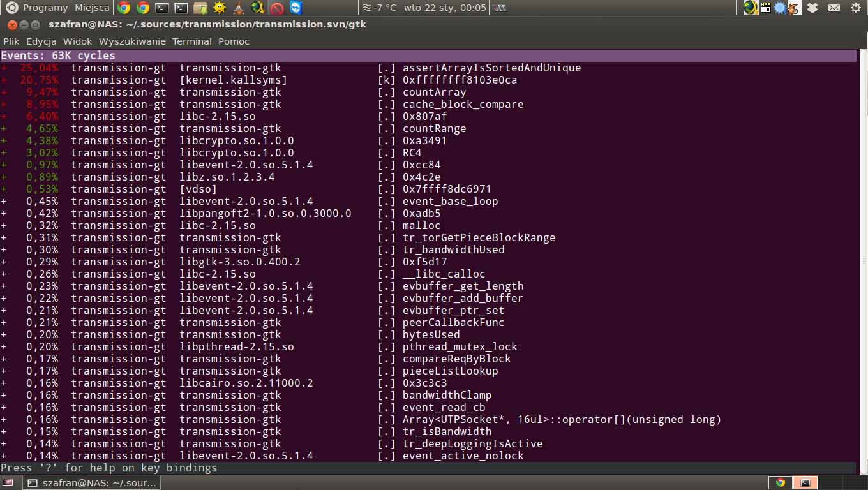868x490 pixels.
Task: Click the 'compareReqByBlock' symbol text
Action: (456, 359)
